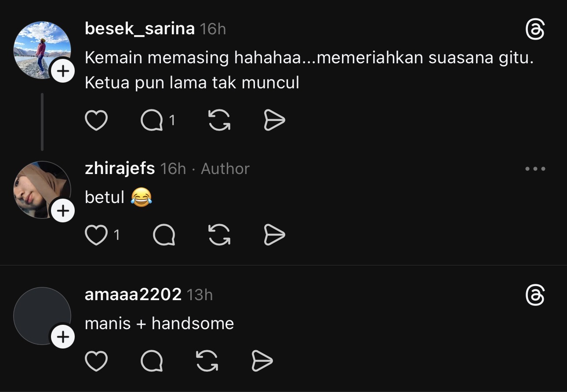This screenshot has width=567, height=392.
Task: Like amaaa2202's "manis + handsome" comment
Action: 96,361
